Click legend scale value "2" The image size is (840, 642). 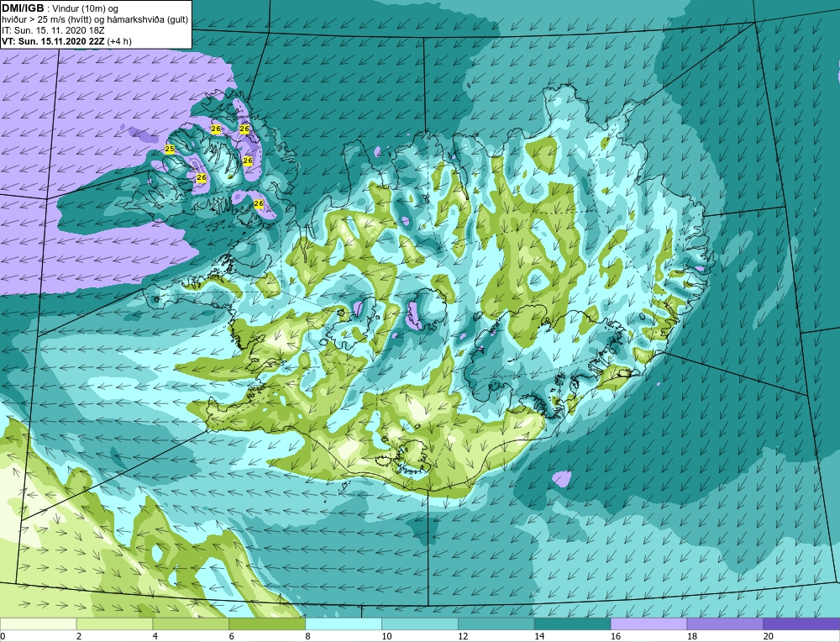pos(79,636)
